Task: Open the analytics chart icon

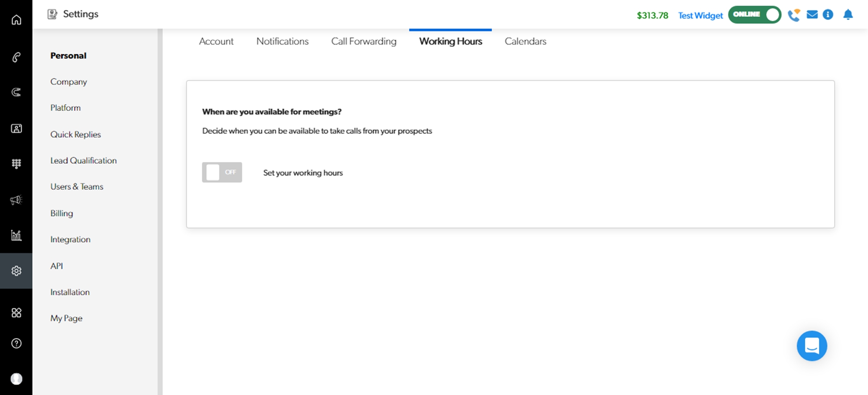Action: tap(16, 235)
